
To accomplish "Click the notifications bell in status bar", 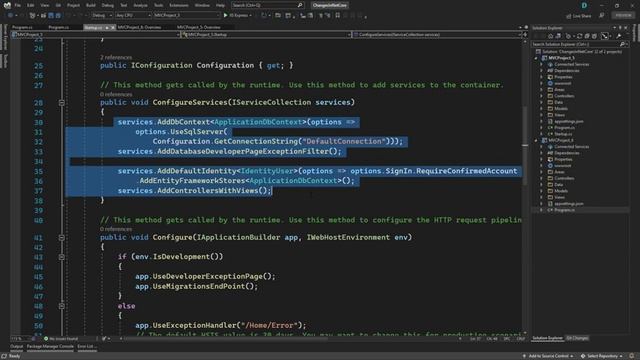I will 632,356.
